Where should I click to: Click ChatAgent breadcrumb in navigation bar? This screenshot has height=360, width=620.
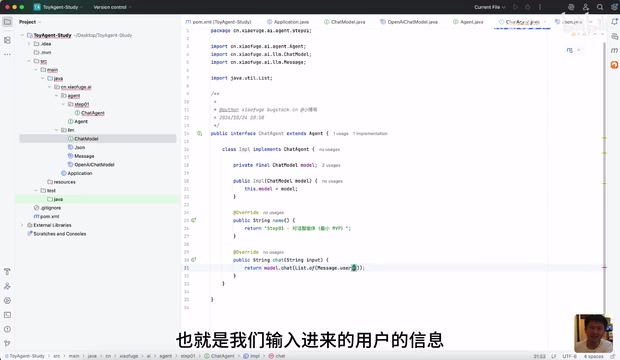pyautogui.click(x=219, y=356)
